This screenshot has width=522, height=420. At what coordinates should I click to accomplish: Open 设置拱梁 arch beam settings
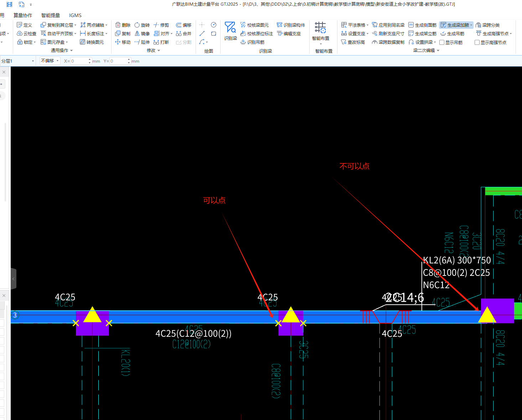[x=422, y=42]
